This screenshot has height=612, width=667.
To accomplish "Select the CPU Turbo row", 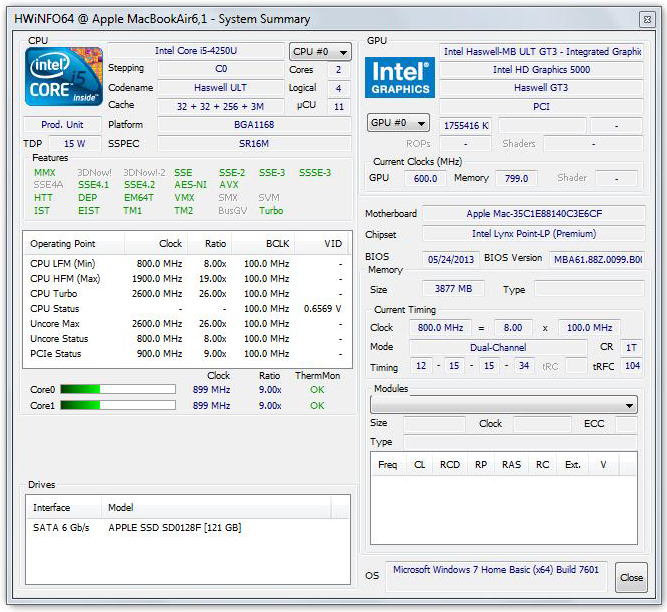I will 186,293.
